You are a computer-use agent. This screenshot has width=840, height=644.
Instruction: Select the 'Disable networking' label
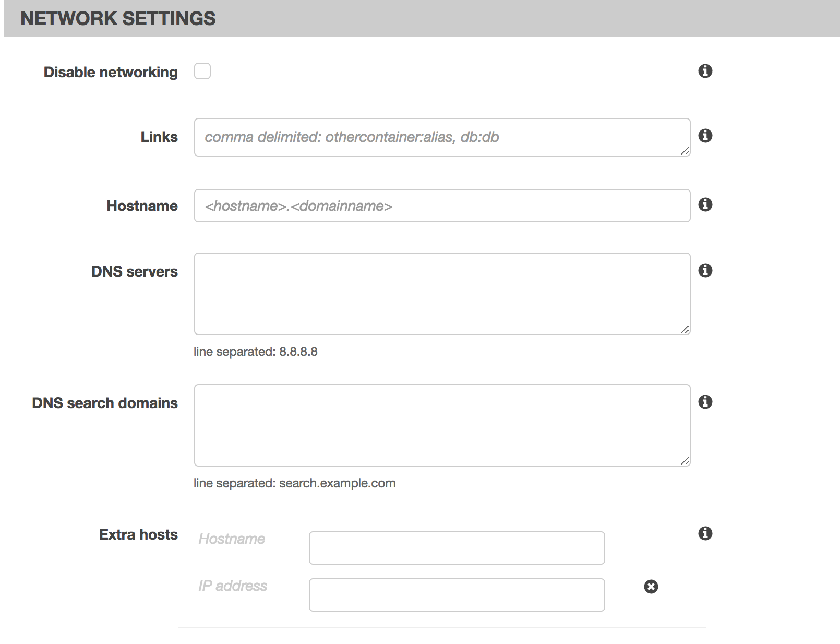pyautogui.click(x=111, y=72)
